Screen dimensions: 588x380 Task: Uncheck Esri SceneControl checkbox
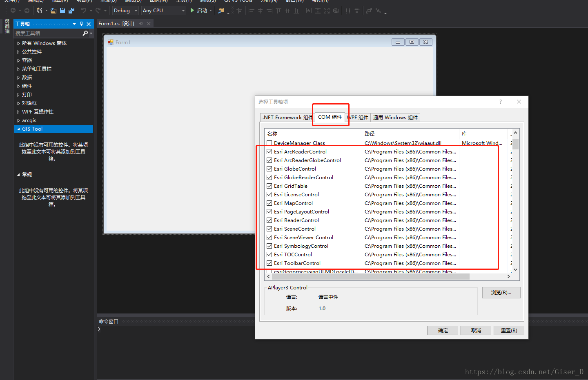[269, 229]
